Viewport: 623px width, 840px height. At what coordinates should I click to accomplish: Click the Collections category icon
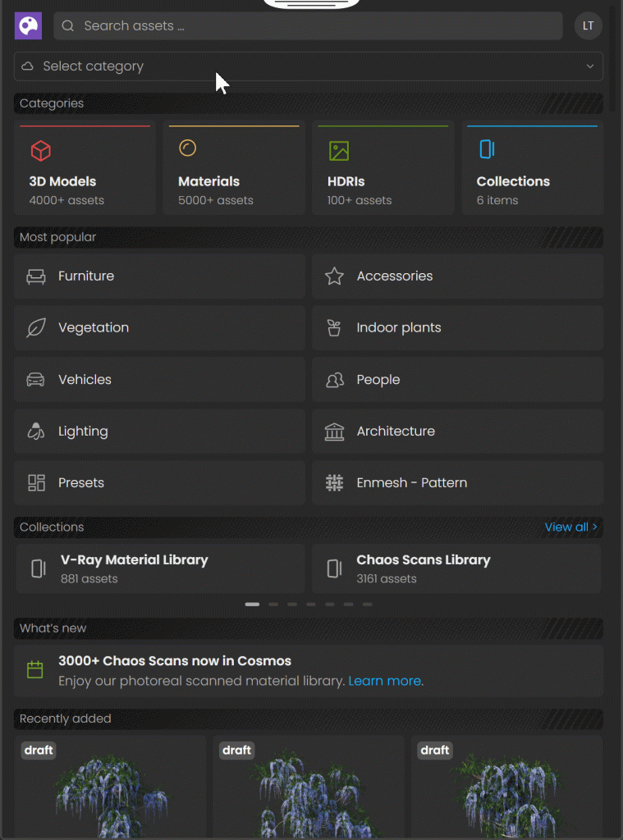[x=487, y=148]
